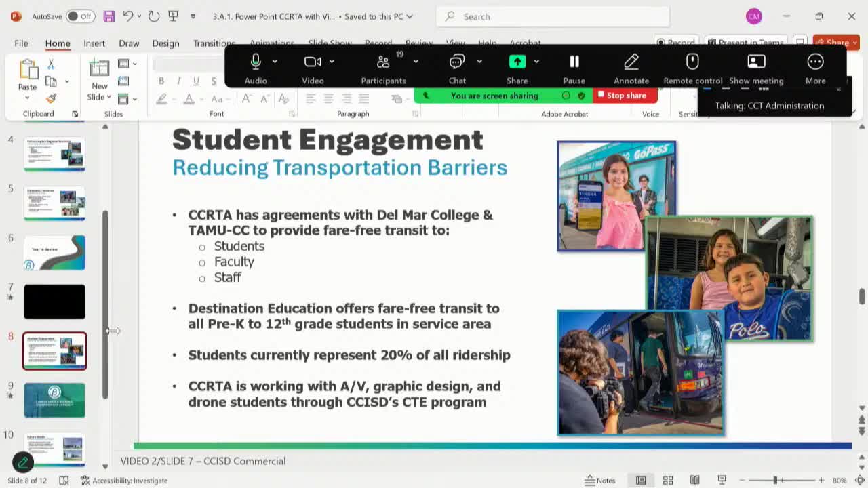Toggle the AutoSave switch

click(80, 16)
